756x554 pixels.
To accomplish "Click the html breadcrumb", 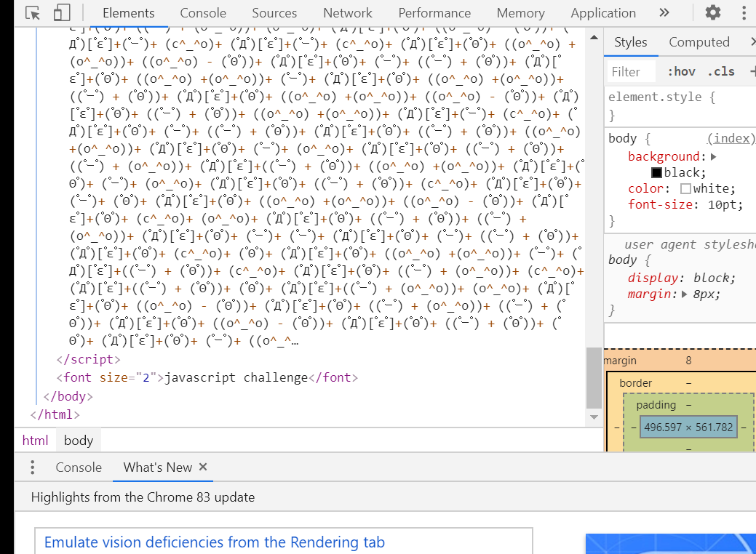I will (35, 441).
